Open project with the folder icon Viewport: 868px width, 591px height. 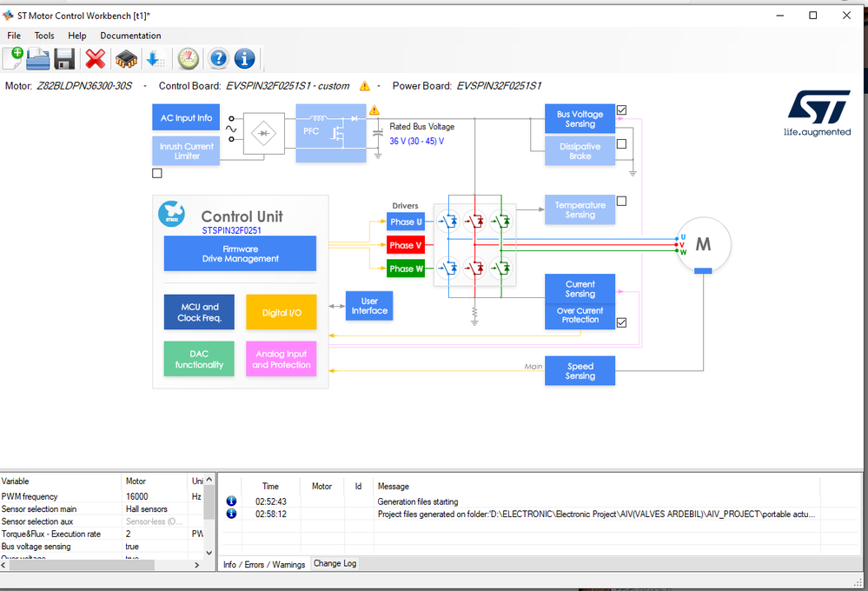38,59
